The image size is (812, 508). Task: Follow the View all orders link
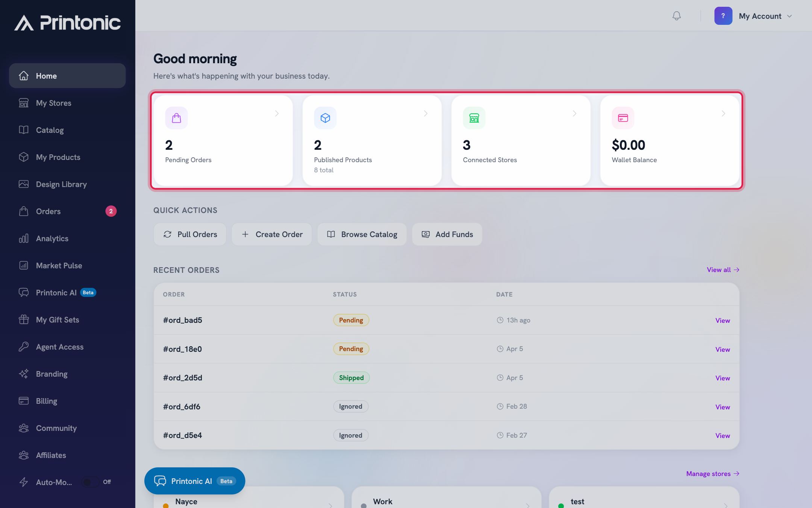(723, 270)
